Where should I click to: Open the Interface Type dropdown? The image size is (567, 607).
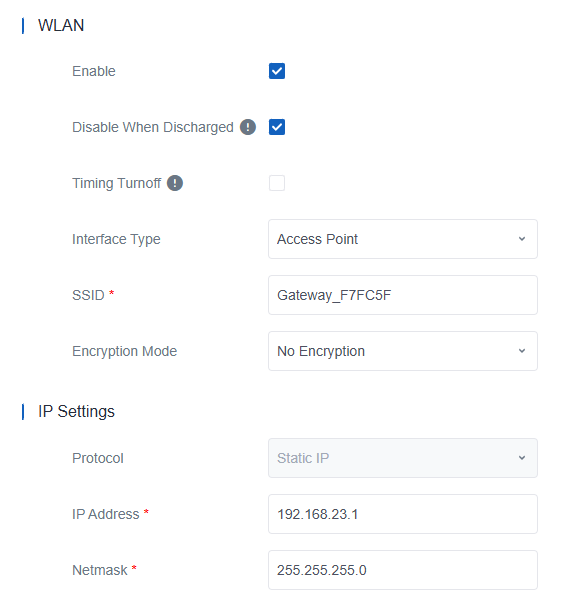tap(403, 239)
